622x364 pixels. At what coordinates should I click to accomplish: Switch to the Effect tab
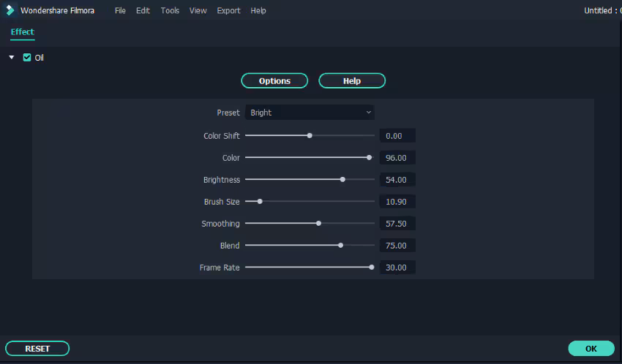(22, 32)
